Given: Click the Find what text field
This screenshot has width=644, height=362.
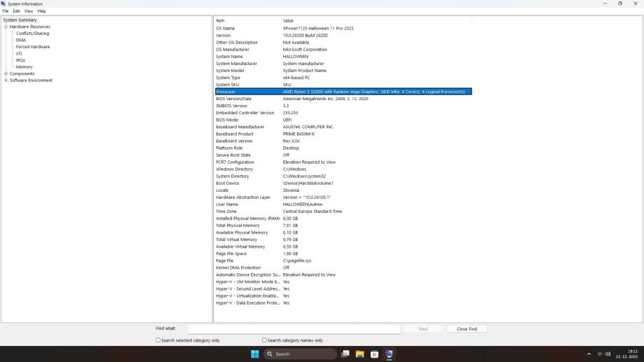Looking at the screenshot, I should coord(294,328).
